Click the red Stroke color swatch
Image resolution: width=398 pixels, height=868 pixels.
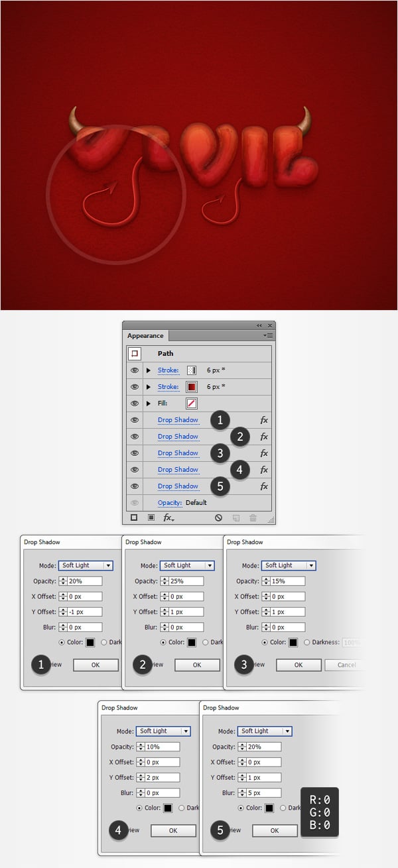click(x=192, y=387)
